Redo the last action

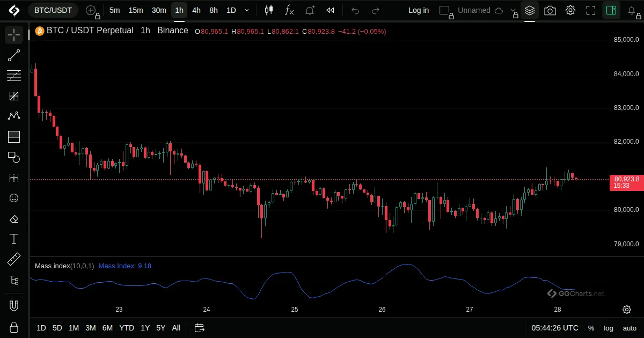pyautogui.click(x=376, y=10)
